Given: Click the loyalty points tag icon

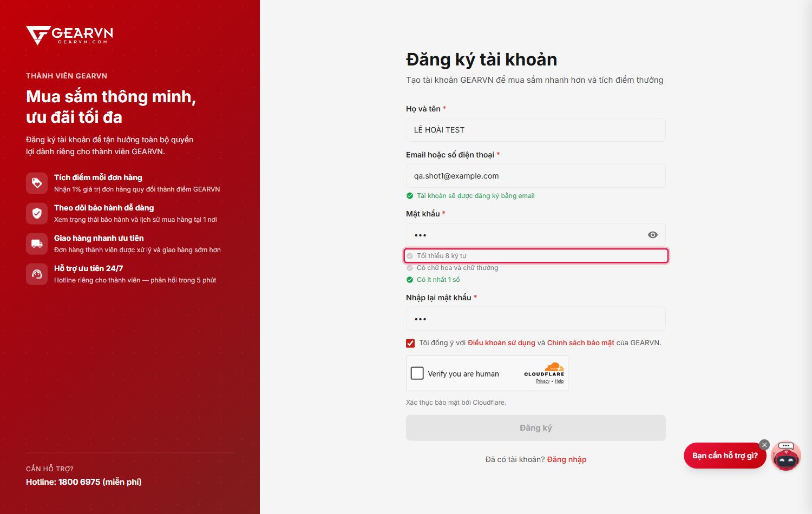Looking at the screenshot, I should click(37, 183).
